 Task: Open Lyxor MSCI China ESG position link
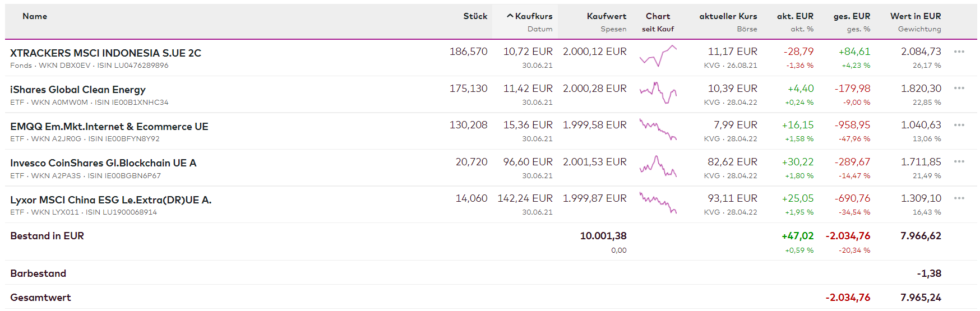[x=110, y=200]
